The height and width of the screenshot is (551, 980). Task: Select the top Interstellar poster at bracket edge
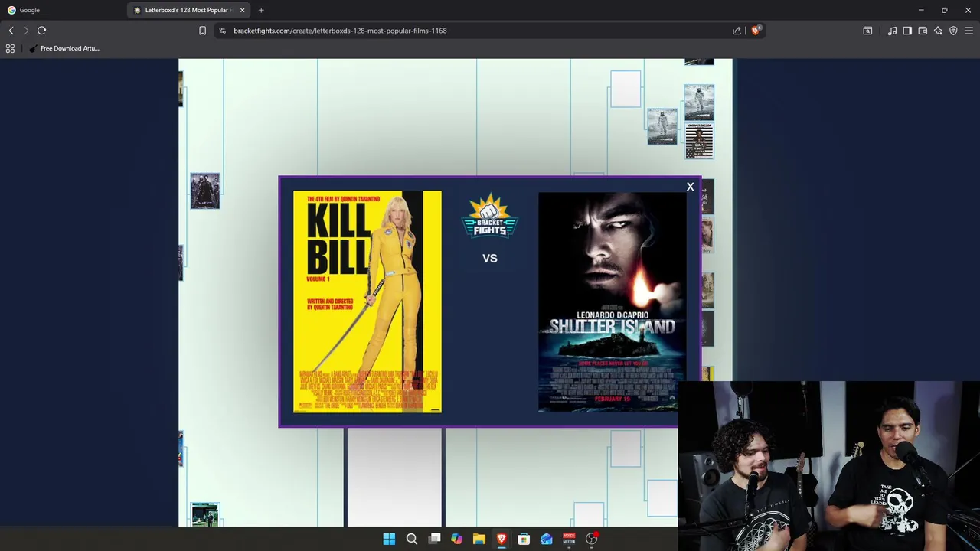point(699,103)
